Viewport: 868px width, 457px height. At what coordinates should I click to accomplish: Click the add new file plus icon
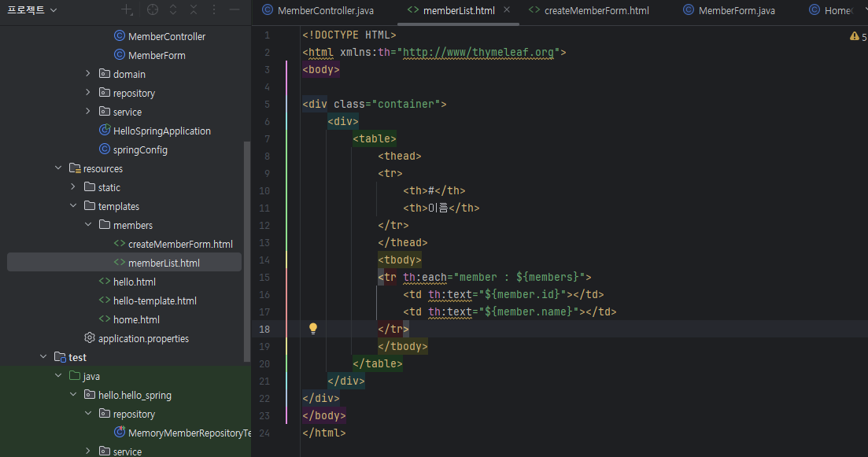(x=127, y=10)
